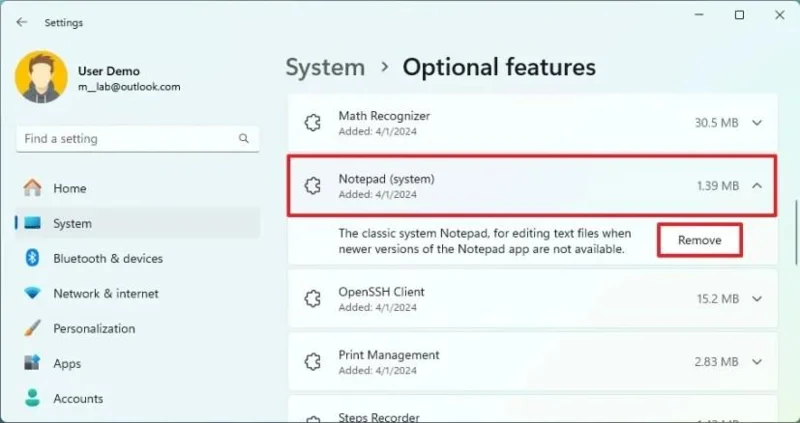Viewport: 800px width, 423px height.
Task: Click the back arrow in Settings header
Action: (x=21, y=22)
